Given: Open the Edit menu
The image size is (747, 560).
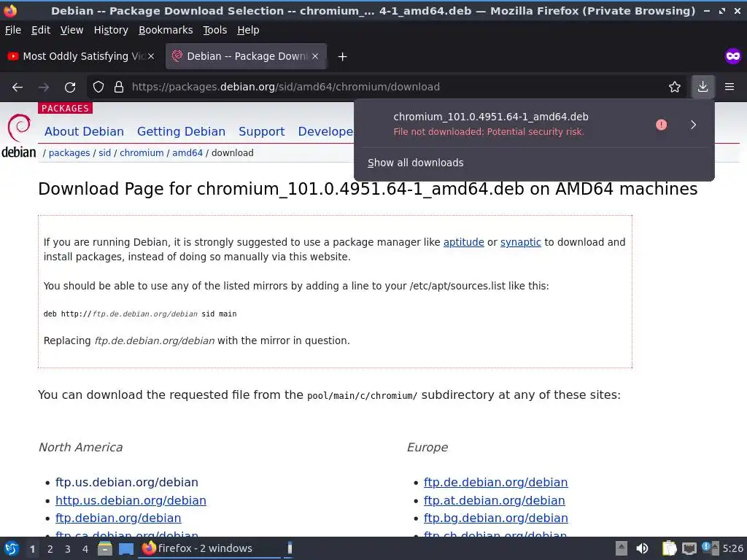Looking at the screenshot, I should coord(41,30).
